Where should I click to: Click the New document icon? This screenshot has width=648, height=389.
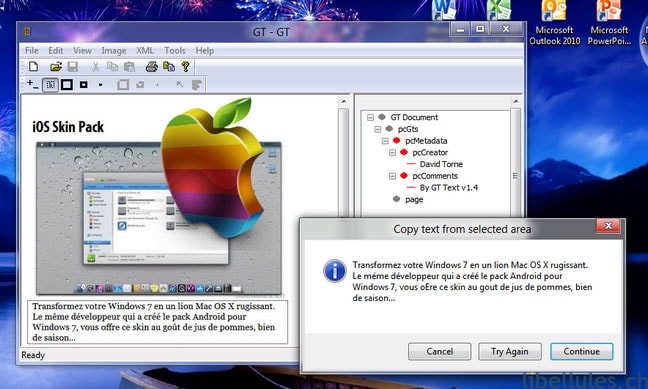pyautogui.click(x=33, y=67)
